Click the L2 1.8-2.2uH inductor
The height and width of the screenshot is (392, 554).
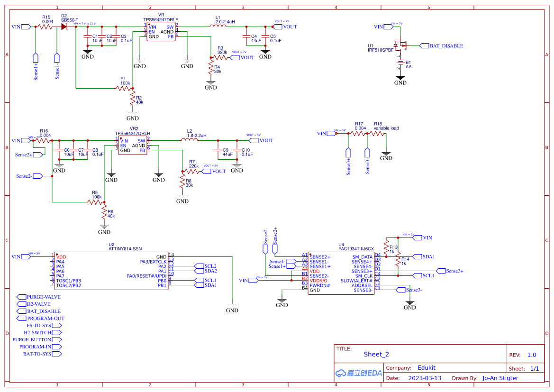190,140
